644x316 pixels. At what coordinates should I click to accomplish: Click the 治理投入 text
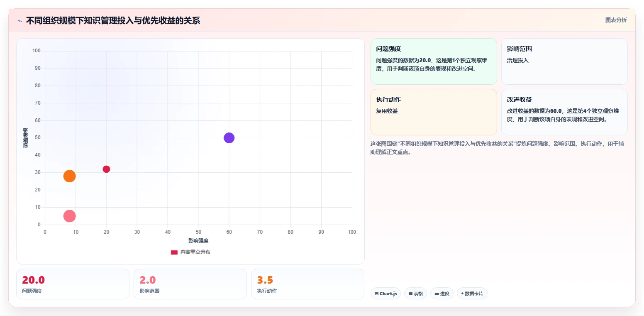[518, 60]
